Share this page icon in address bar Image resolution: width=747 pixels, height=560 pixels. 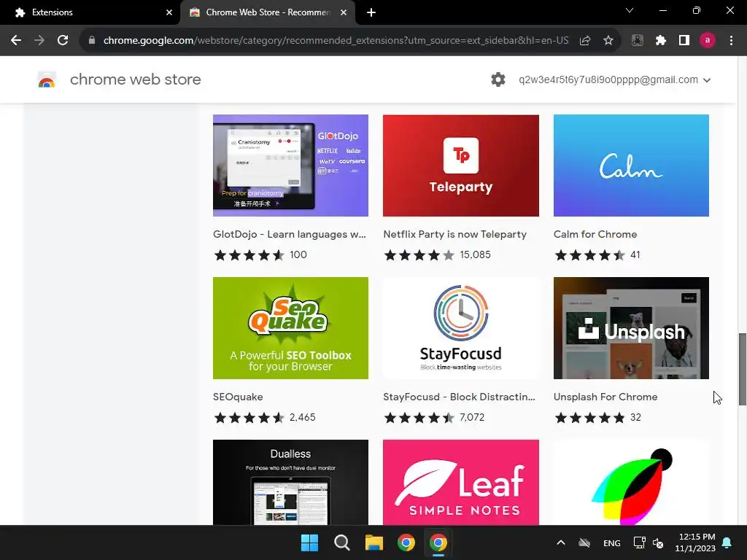[585, 41]
